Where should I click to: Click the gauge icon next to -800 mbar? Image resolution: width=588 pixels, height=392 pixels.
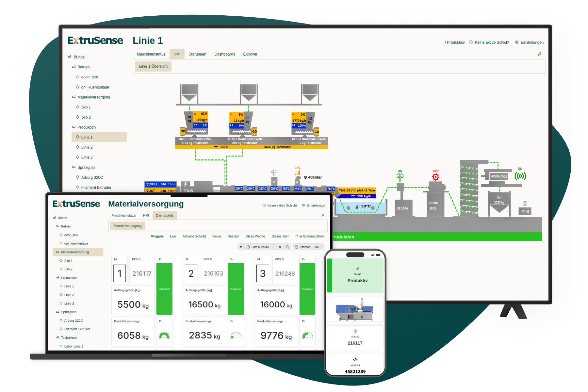point(305,177)
